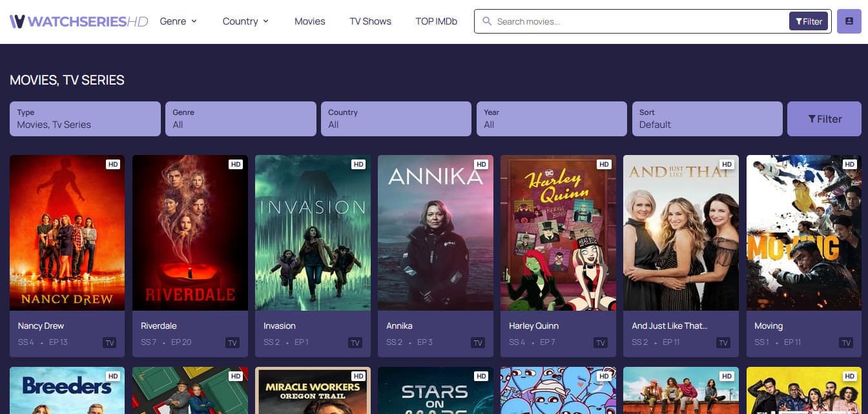
Task: Select the Annika poster thumbnail
Action: [435, 233]
